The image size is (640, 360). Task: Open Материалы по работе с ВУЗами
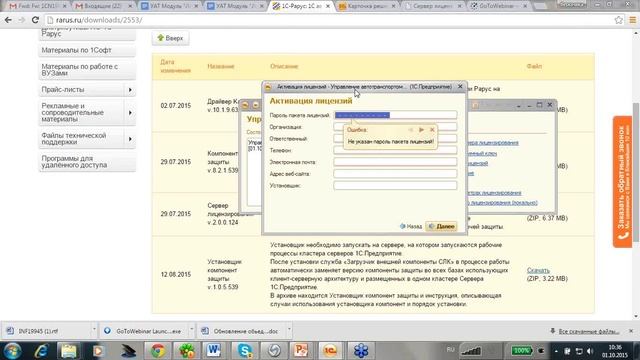click(87, 70)
